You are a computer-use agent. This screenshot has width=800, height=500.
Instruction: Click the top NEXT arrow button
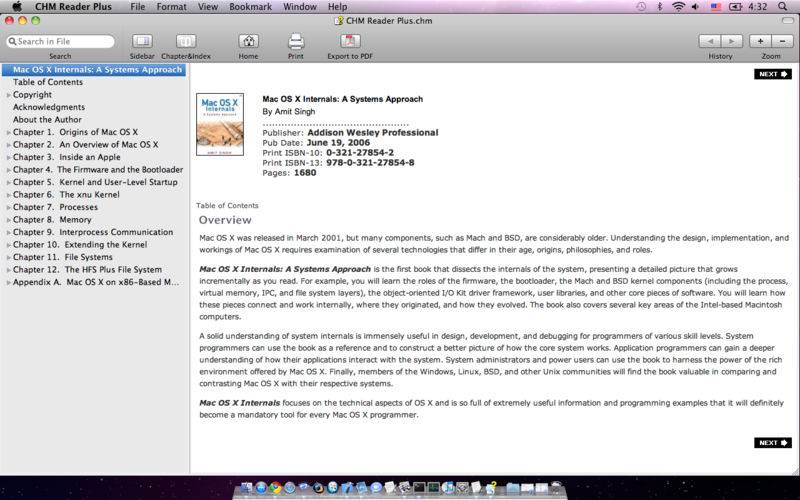tap(773, 74)
